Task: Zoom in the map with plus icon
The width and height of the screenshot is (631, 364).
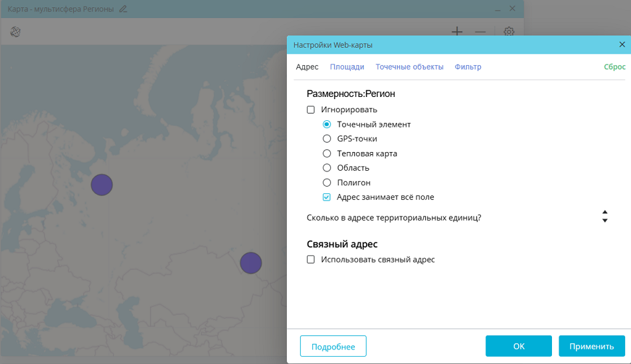Action: click(457, 31)
